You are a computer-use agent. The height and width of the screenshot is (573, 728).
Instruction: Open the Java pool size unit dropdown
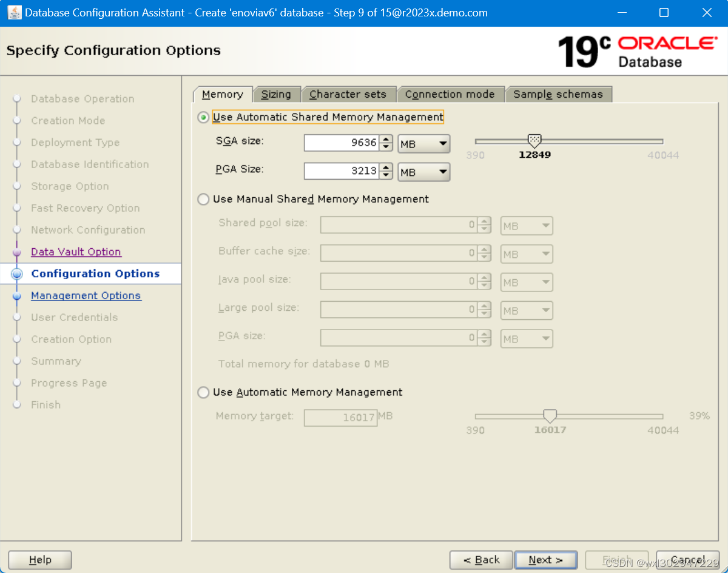pos(527,282)
